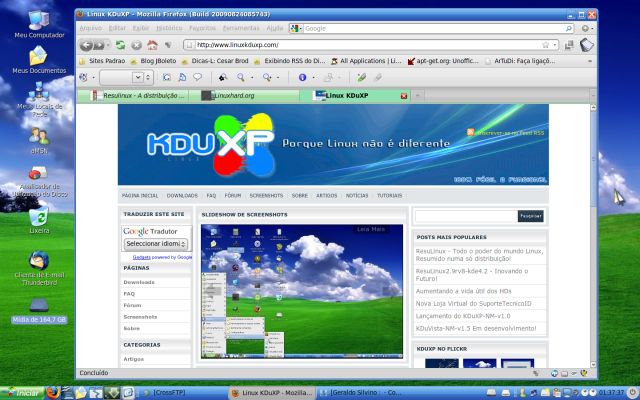Open the Ferramentas menu
Screen dimensions: 640x400
[x=241, y=28]
